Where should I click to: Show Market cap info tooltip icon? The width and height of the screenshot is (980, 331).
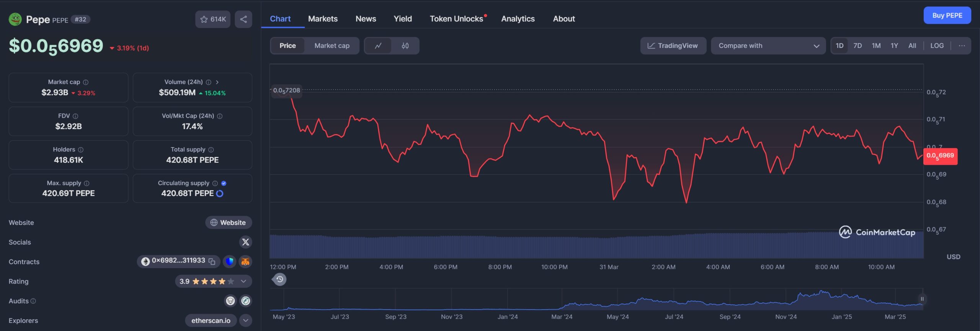[x=86, y=82]
